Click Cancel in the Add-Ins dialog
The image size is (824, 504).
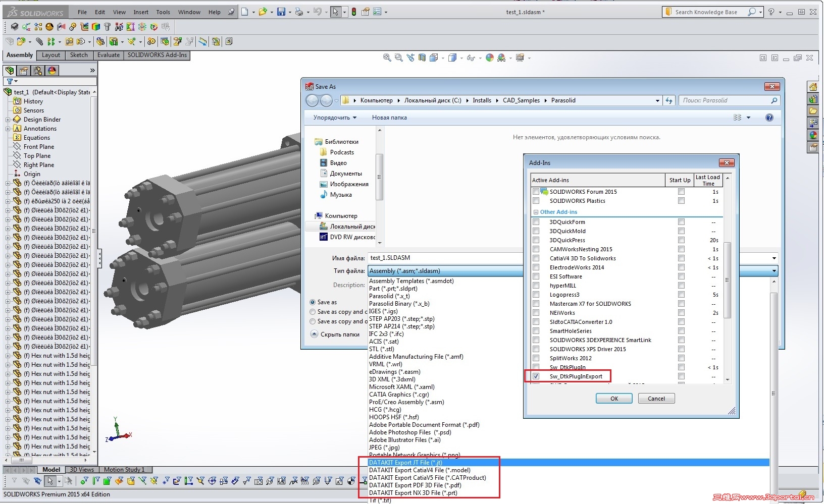tap(656, 399)
